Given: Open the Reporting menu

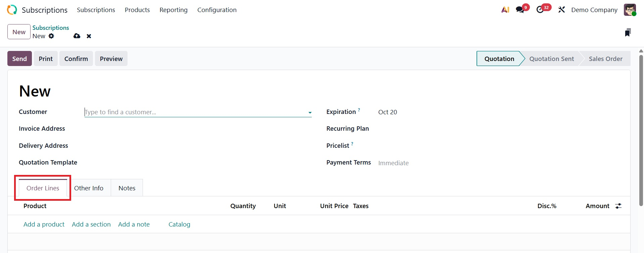Looking at the screenshot, I should [x=174, y=10].
